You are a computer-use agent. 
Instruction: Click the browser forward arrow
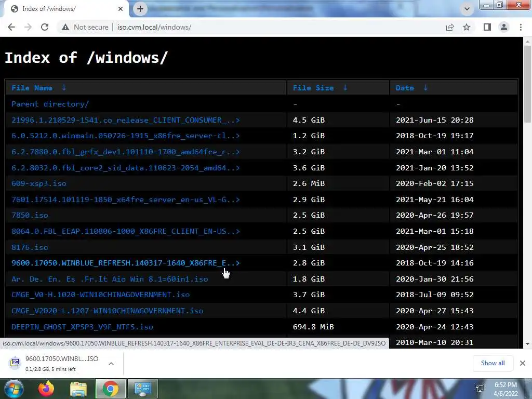28,27
